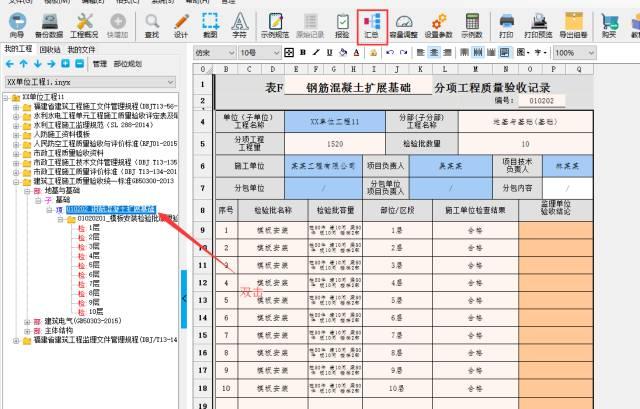Click the 打印 printer icon
Image resolution: width=640 pixels, height=409 pixels.
pyautogui.click(x=506, y=25)
